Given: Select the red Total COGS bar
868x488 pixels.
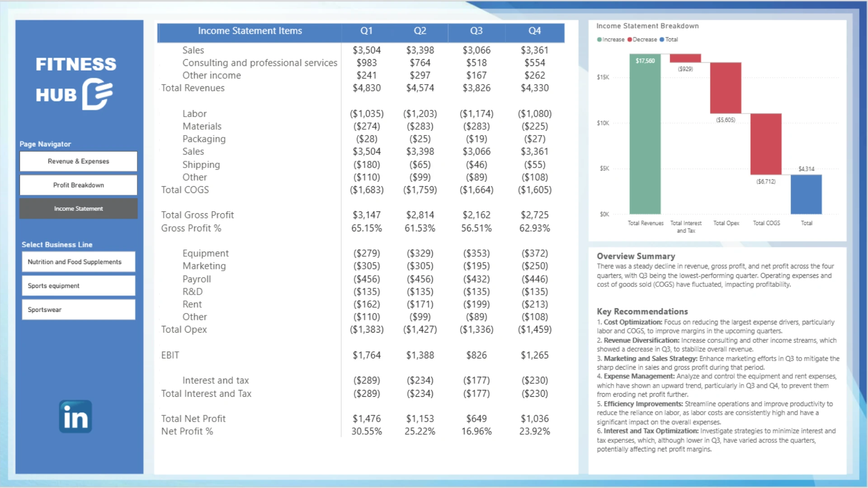Looking at the screenshot, I should 766,144.
